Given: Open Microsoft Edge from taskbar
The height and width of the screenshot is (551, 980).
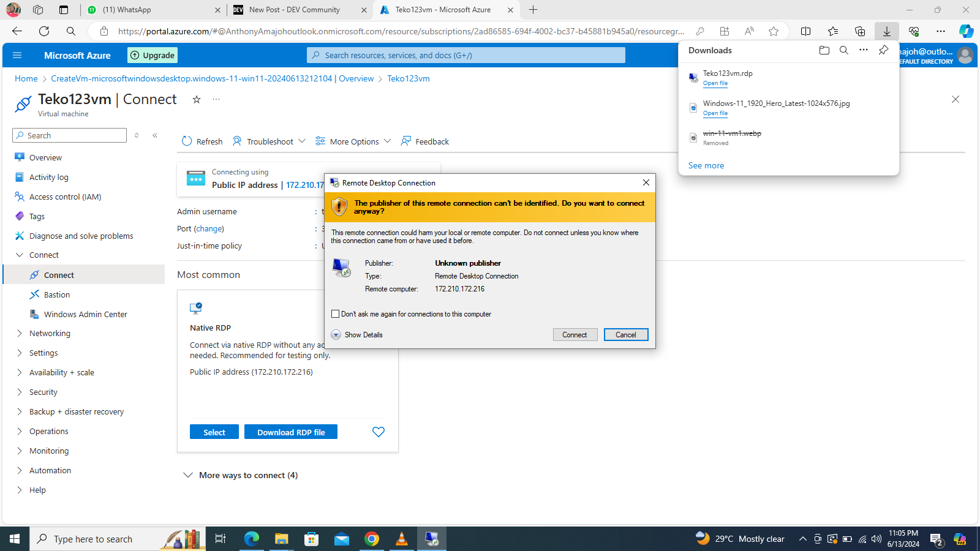Looking at the screenshot, I should click(252, 539).
